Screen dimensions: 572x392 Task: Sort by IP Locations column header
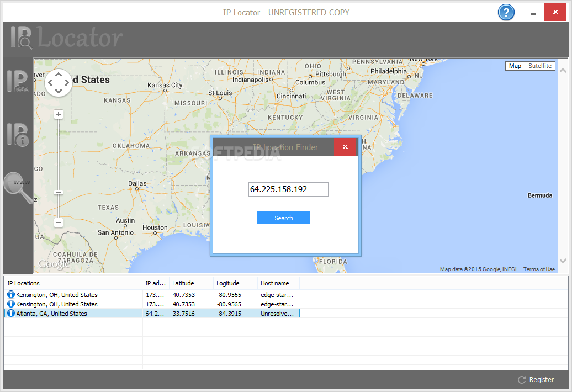pyautogui.click(x=73, y=283)
